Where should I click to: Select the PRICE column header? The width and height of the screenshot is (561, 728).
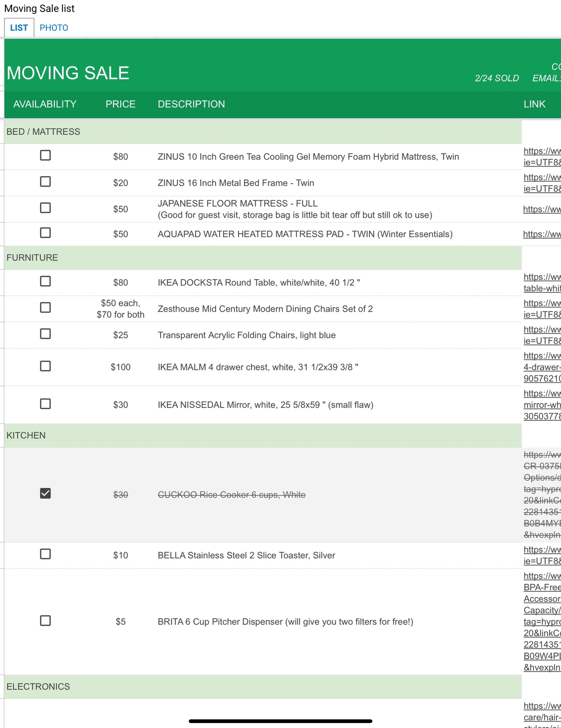click(x=120, y=104)
